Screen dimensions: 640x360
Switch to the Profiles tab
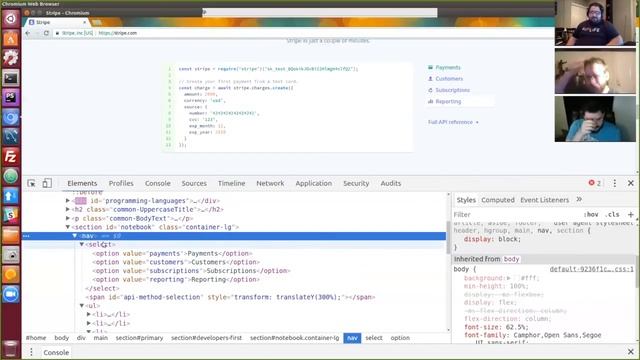121,183
